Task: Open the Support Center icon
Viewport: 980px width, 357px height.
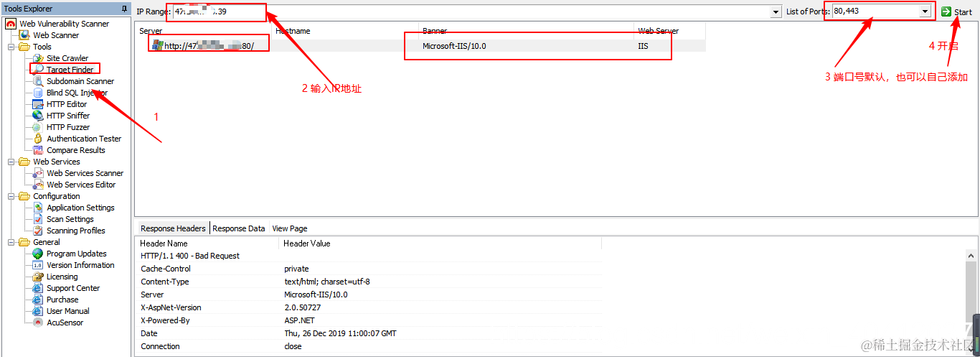Action: pyautogui.click(x=38, y=288)
